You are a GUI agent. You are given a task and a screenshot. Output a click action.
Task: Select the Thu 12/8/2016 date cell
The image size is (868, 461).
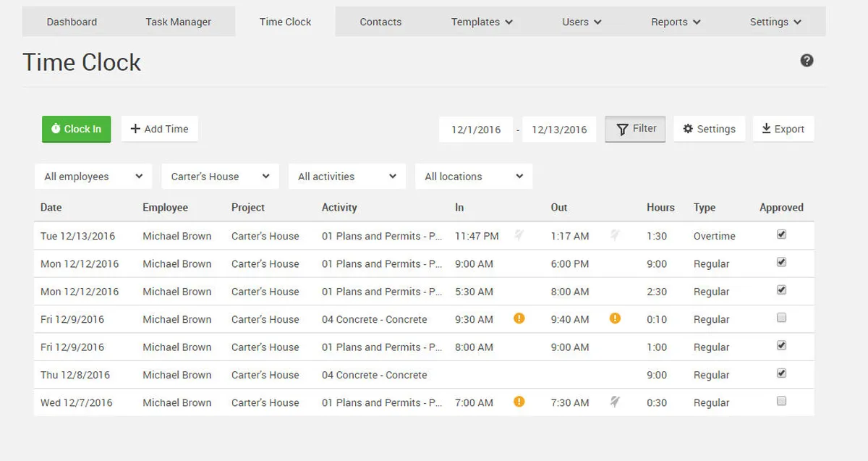coord(75,375)
